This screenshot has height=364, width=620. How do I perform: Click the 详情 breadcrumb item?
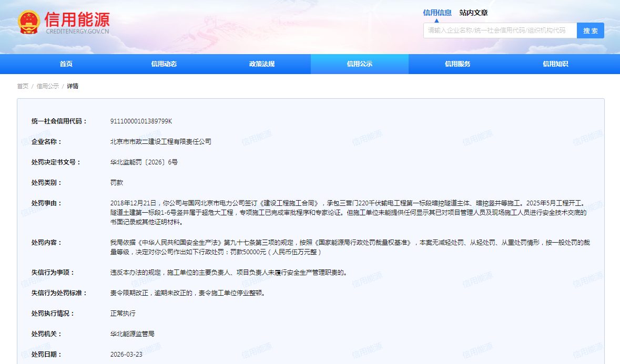[x=73, y=86]
